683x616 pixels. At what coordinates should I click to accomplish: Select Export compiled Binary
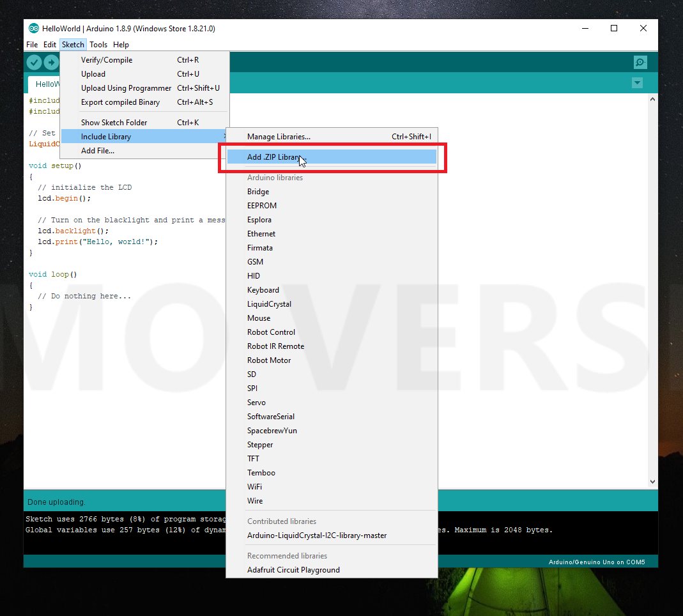click(x=144, y=102)
